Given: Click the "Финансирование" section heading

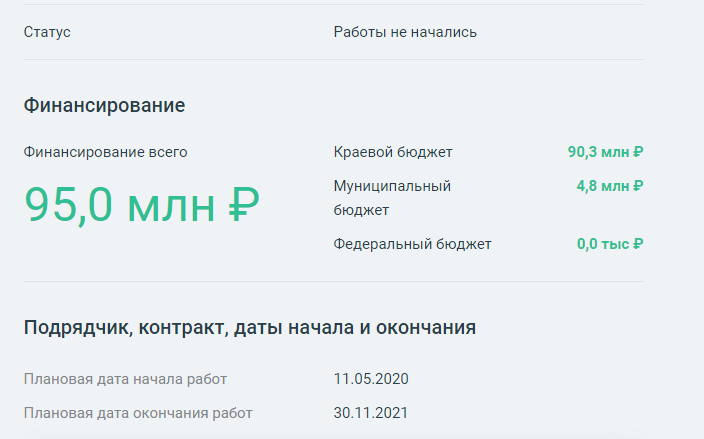Looking at the screenshot, I should tap(104, 105).
